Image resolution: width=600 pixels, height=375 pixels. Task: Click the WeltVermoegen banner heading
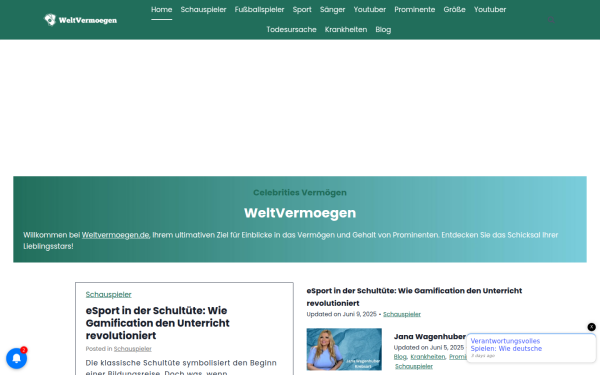(300, 213)
